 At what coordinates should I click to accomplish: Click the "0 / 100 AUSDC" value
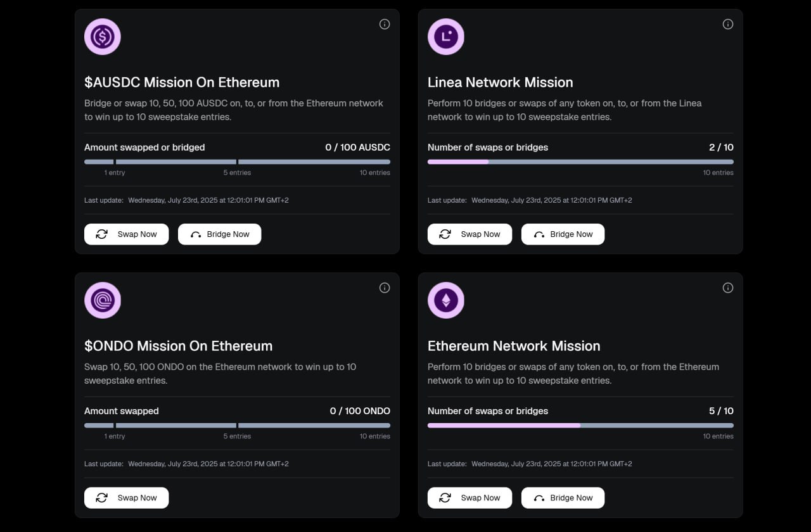357,148
